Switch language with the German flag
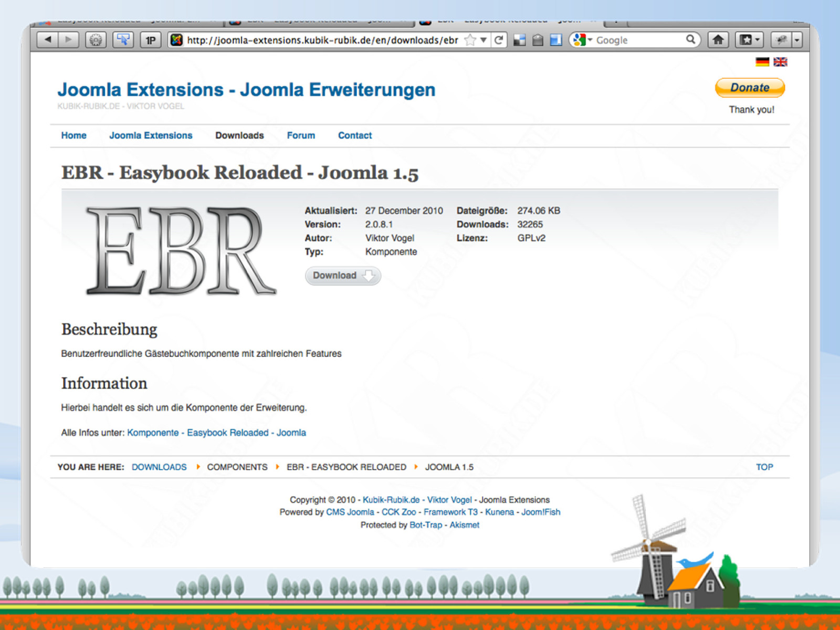The width and height of the screenshot is (840, 630). click(762, 62)
